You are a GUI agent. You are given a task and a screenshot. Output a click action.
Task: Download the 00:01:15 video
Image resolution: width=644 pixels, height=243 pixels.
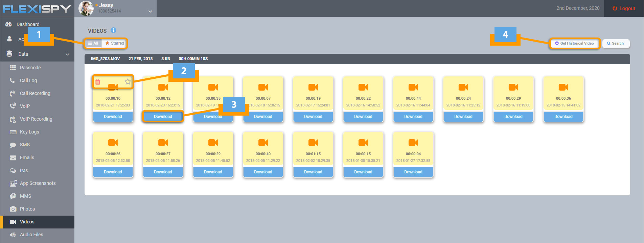(313, 172)
